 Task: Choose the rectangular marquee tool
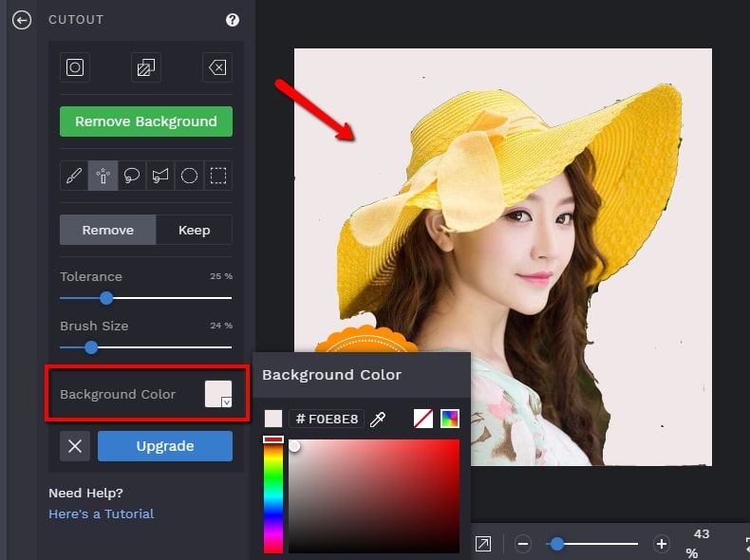tap(218, 176)
